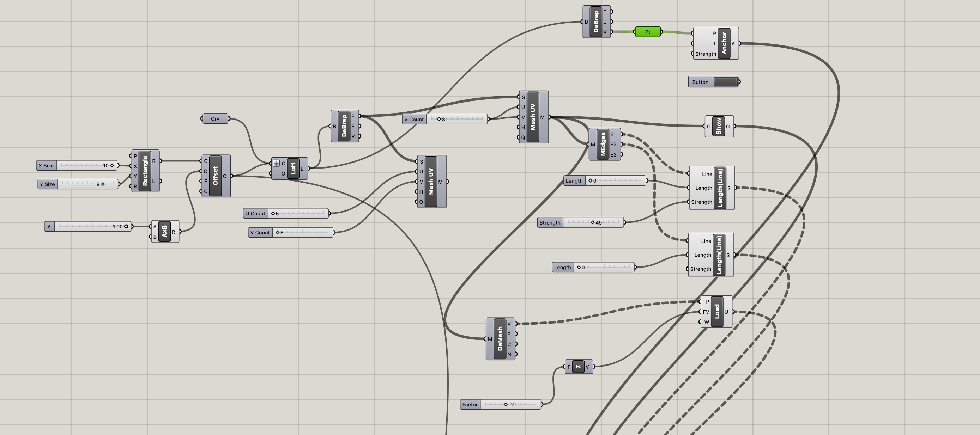Select the Rectangle component

(145, 171)
